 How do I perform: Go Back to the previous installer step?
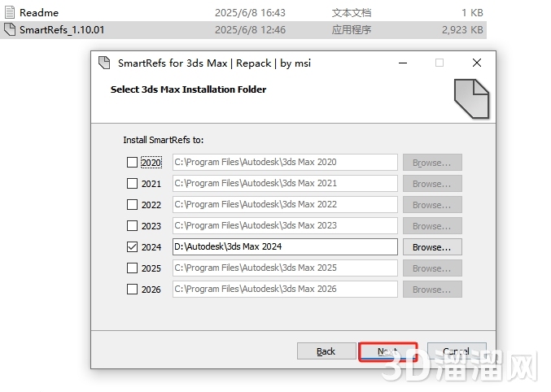coord(326,351)
